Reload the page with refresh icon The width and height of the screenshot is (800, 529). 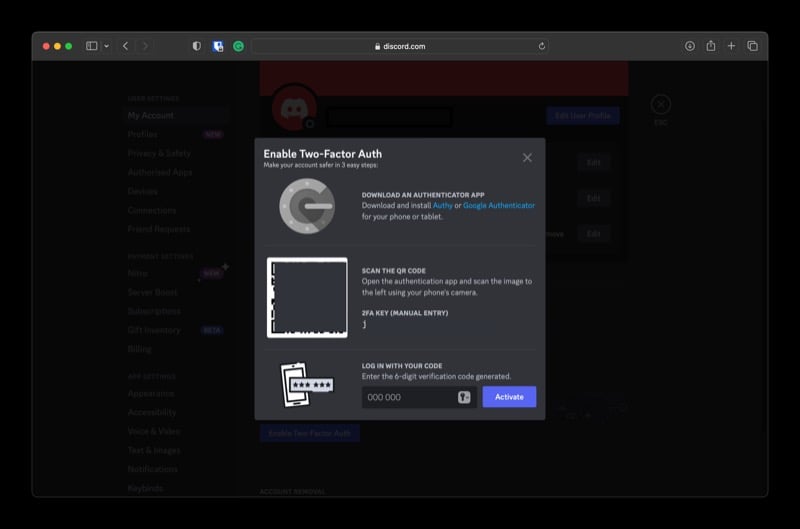pos(541,46)
